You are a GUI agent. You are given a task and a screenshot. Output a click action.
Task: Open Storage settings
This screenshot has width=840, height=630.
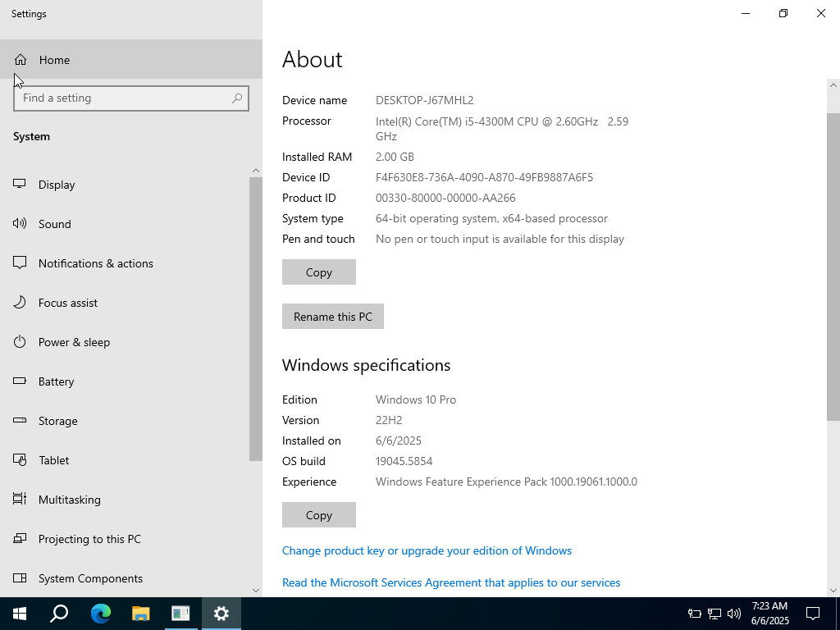[125, 421]
